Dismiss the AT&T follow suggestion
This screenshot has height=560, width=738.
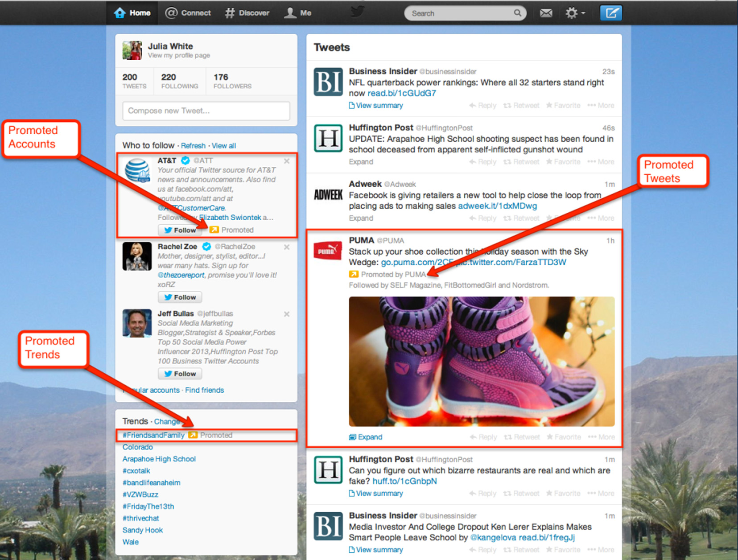pos(287,161)
